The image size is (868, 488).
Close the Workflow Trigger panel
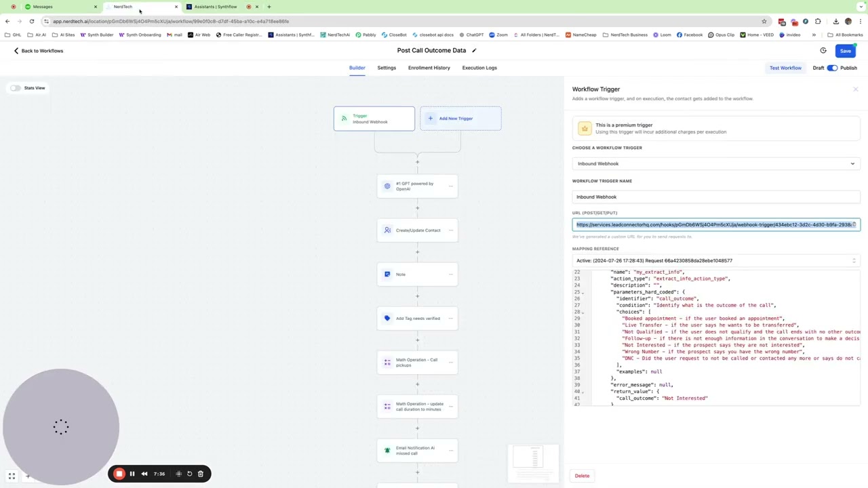pyautogui.click(x=855, y=89)
